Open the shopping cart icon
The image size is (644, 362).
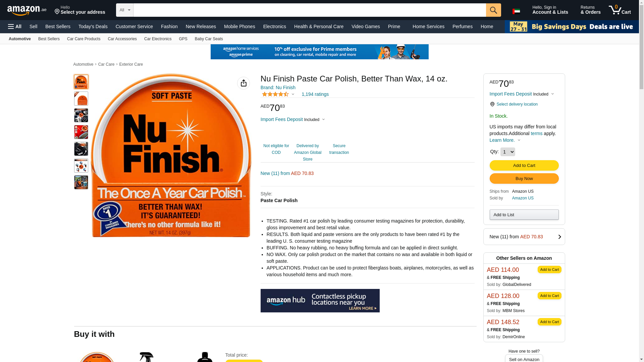(x=620, y=10)
